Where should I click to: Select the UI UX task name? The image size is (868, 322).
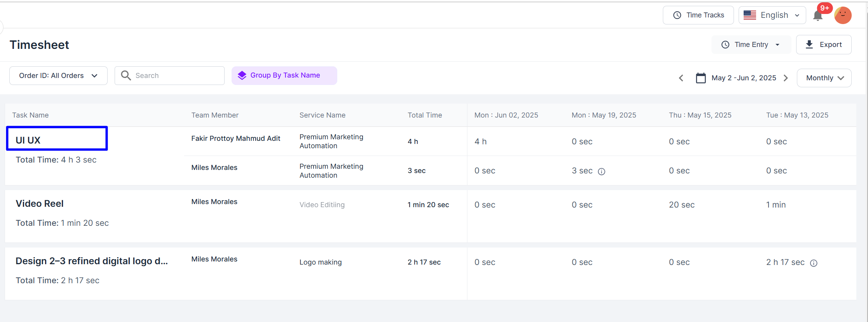point(28,140)
